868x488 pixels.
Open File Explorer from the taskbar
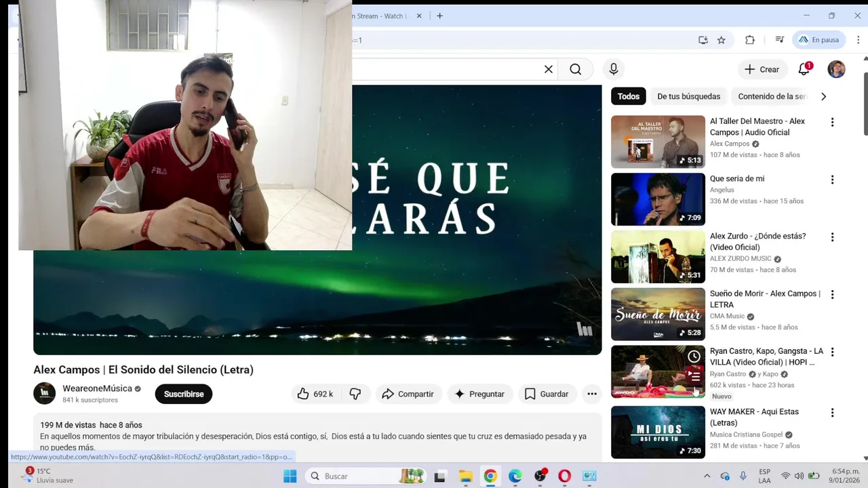click(x=465, y=476)
